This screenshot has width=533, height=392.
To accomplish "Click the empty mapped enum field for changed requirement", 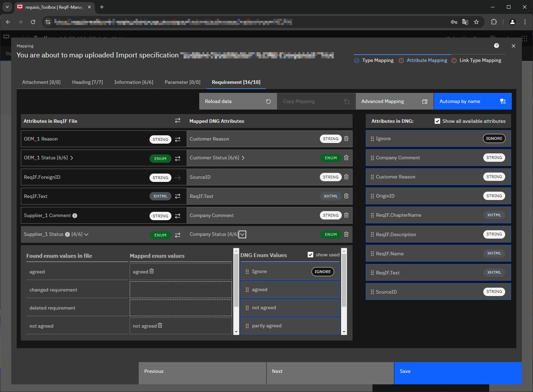I will pyautogui.click(x=180, y=289).
